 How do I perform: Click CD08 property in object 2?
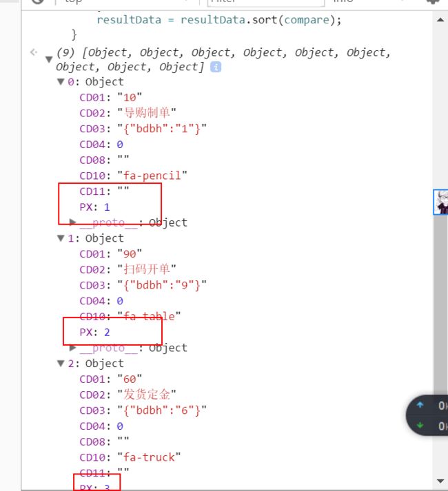point(104,441)
